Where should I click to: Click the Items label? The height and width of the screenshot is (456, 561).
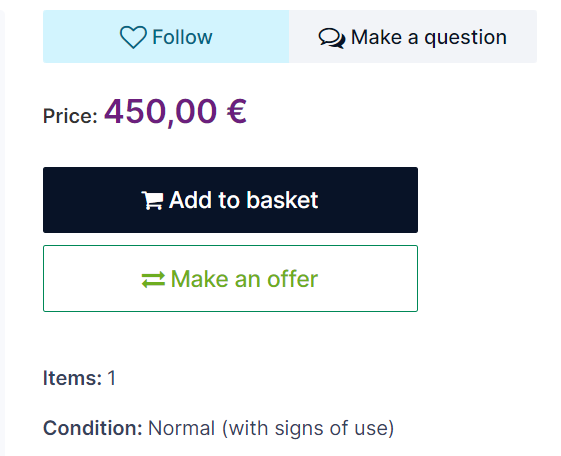point(73,378)
